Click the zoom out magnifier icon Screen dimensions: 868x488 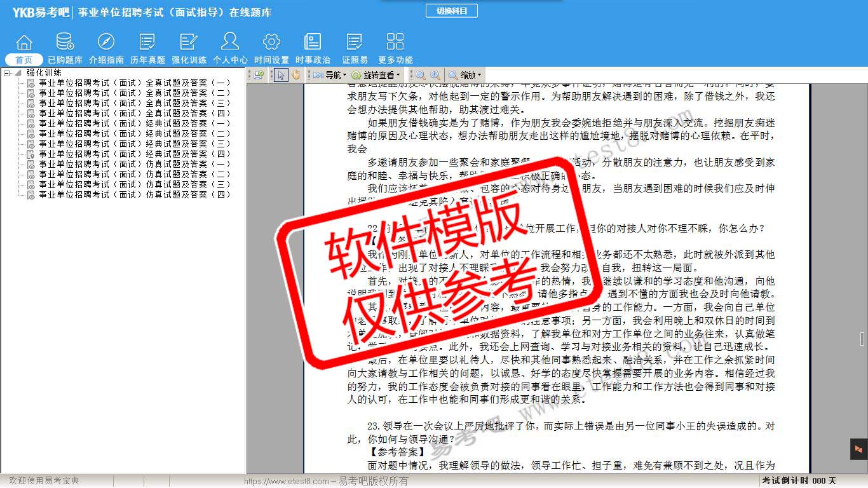pyautogui.click(x=421, y=75)
